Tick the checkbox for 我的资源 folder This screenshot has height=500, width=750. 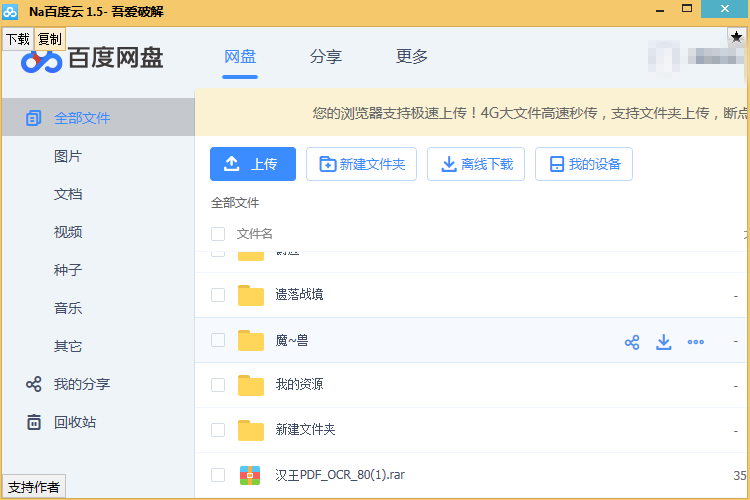pos(218,385)
